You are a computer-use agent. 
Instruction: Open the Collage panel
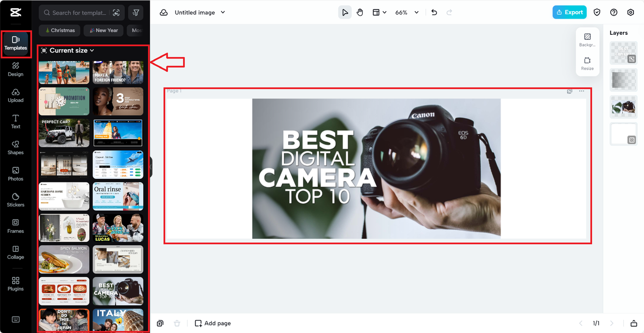[x=16, y=252]
